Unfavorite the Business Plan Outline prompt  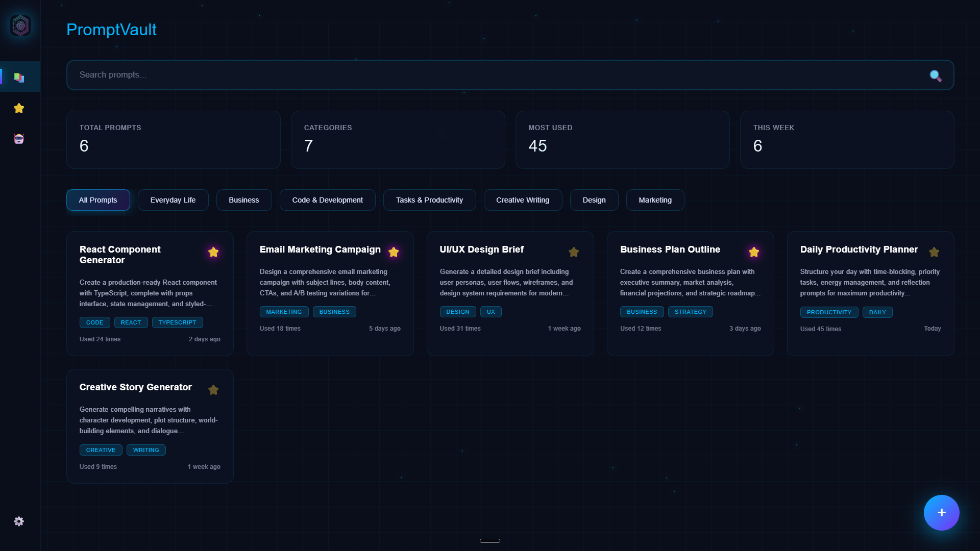coord(754,252)
